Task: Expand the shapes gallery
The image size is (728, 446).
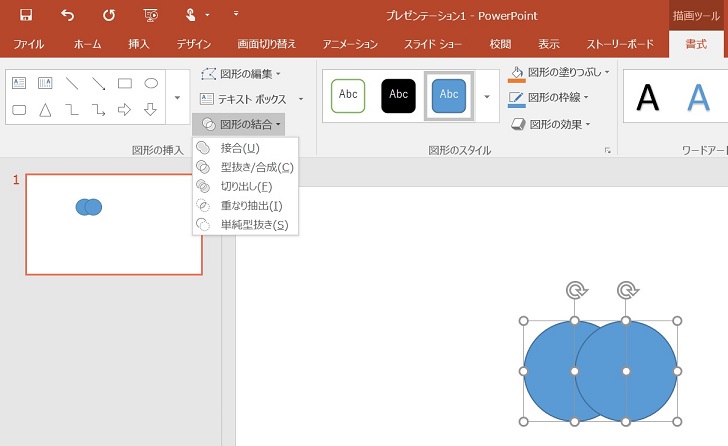Action: pyautogui.click(x=177, y=97)
